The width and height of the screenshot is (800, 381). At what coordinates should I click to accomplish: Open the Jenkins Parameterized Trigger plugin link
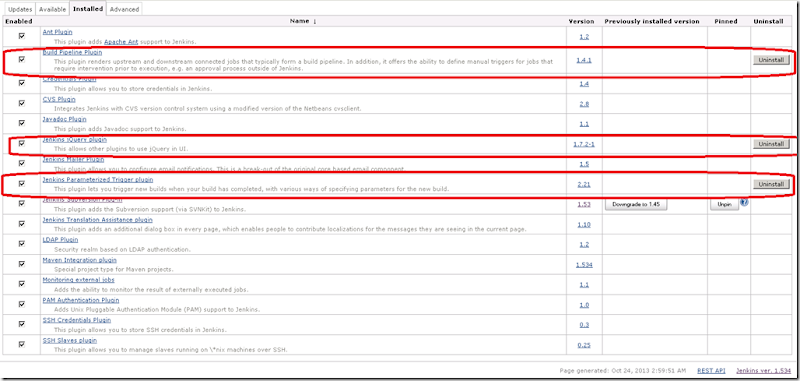pos(98,180)
